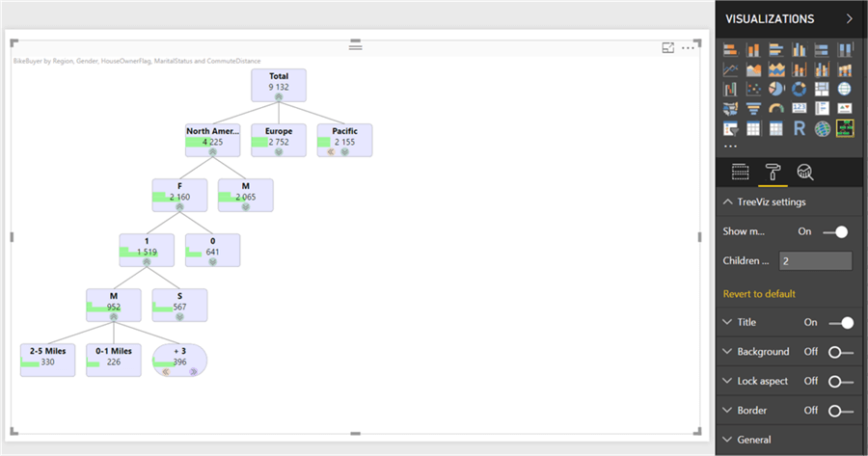Show next siblings in the +3 node
The image size is (868, 456).
[x=193, y=372]
